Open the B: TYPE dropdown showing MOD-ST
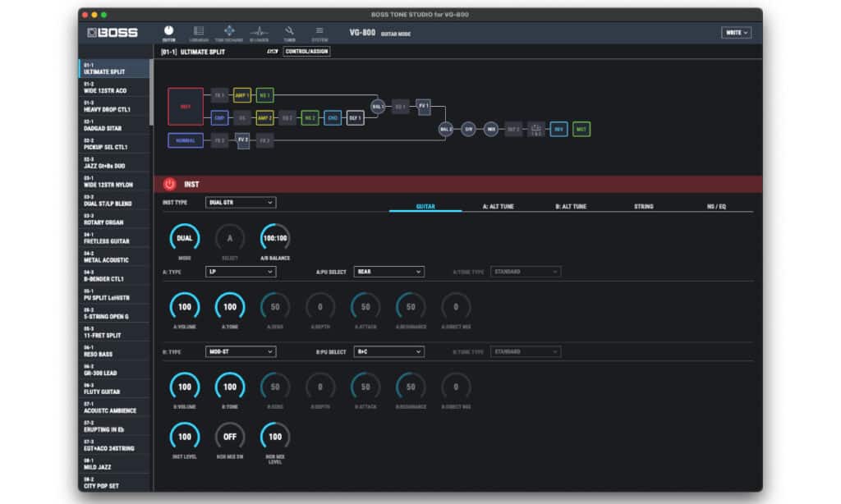Image resolution: width=841 pixels, height=504 pixels. tap(241, 351)
